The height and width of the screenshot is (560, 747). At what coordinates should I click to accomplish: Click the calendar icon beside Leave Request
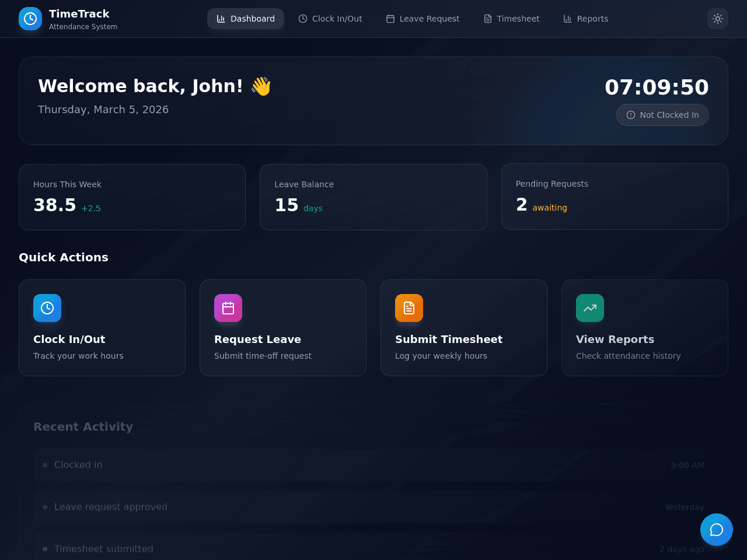click(x=390, y=19)
